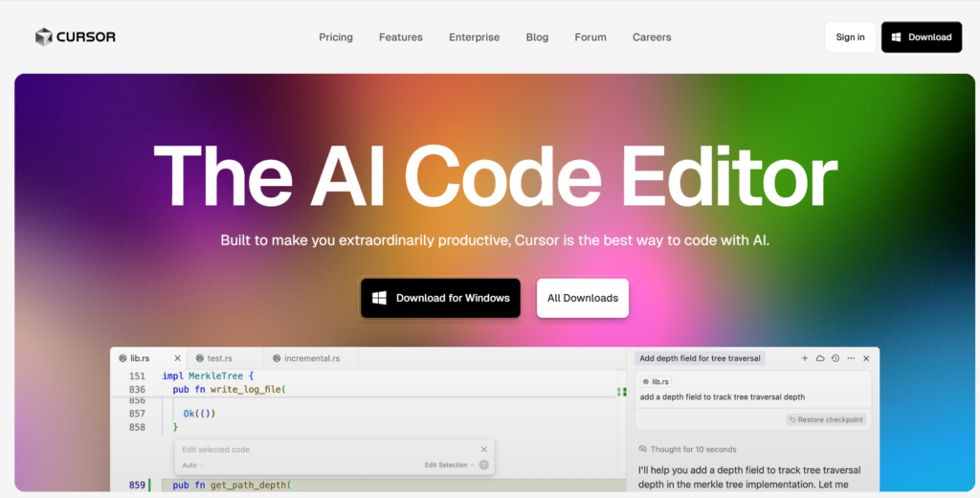
Task: Start a new chat with the plus icon
Action: pos(804,358)
